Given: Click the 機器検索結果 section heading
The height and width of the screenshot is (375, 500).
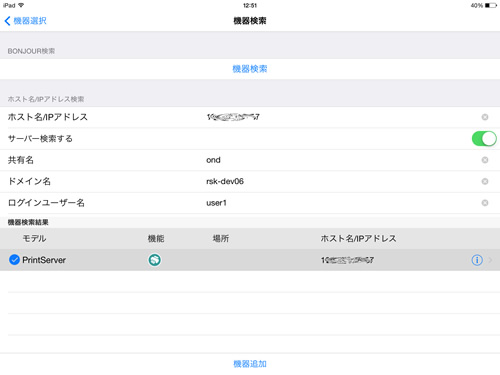Looking at the screenshot, I should point(28,222).
